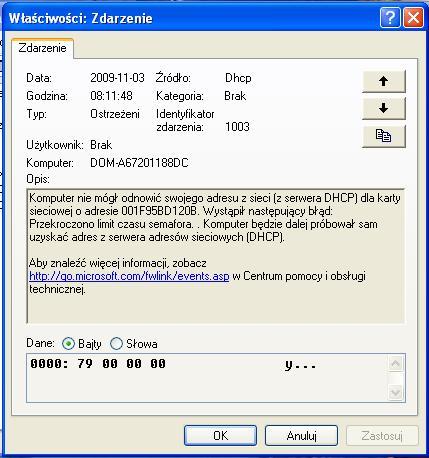
Task: Copy event details to clipboard
Action: [x=384, y=136]
